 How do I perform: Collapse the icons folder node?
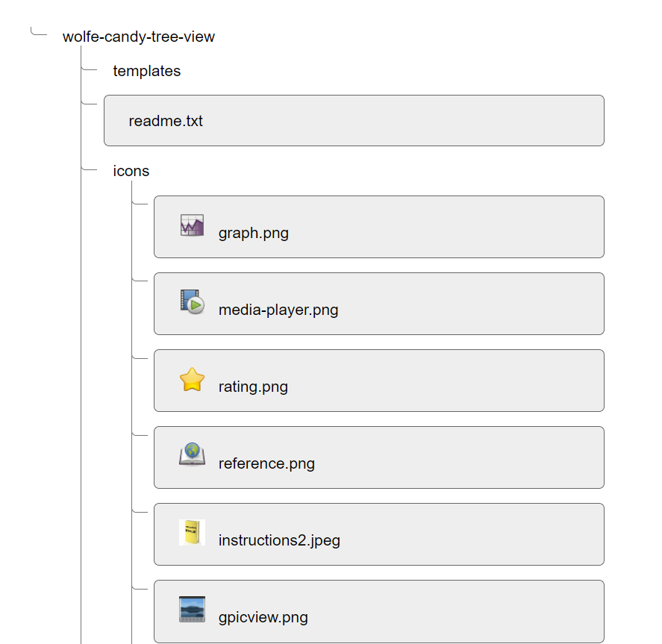pos(131,171)
